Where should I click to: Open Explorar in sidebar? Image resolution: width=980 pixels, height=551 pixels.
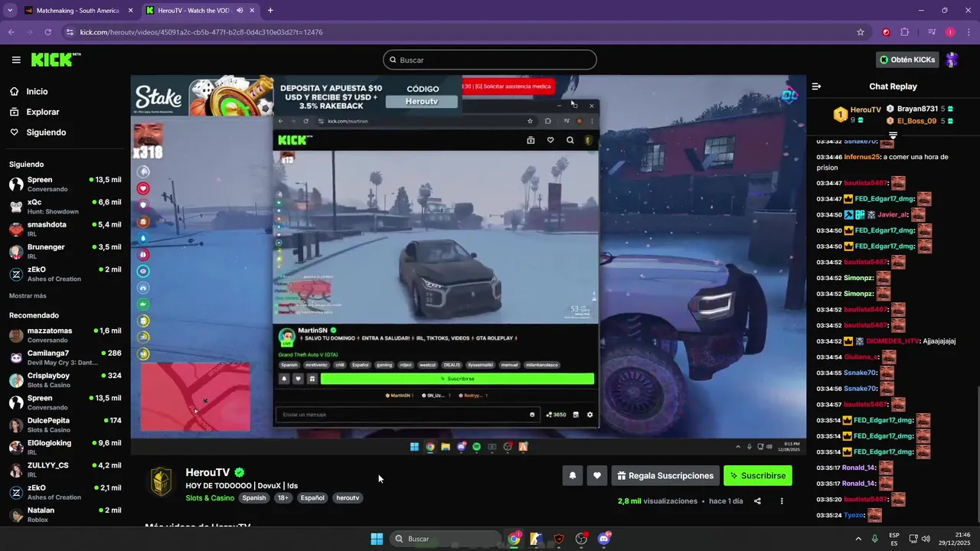[x=42, y=112]
